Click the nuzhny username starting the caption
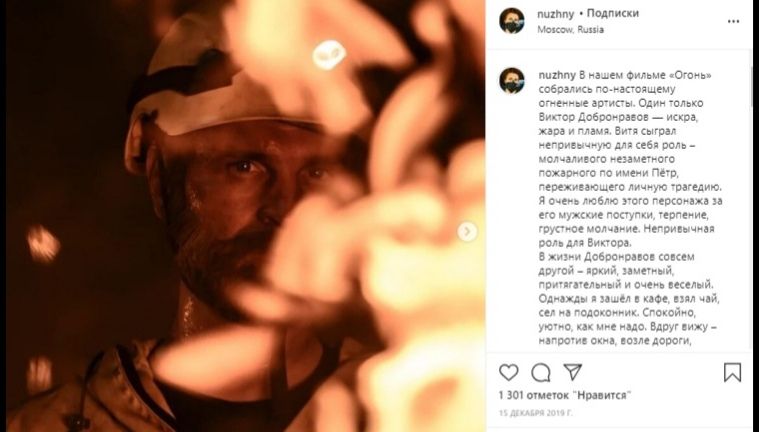Screen dimensions: 759x432 [x=556, y=76]
